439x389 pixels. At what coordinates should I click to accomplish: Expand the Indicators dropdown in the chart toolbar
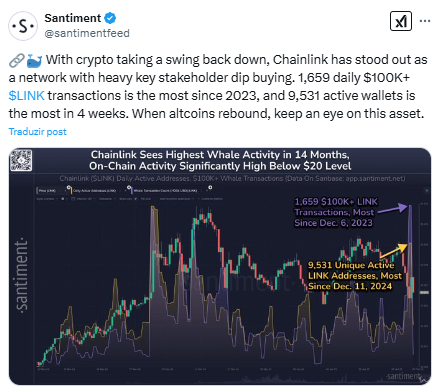tap(107, 199)
